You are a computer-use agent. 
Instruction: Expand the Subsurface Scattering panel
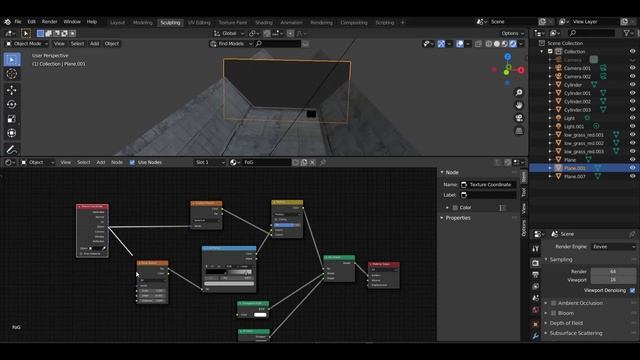(x=576, y=333)
